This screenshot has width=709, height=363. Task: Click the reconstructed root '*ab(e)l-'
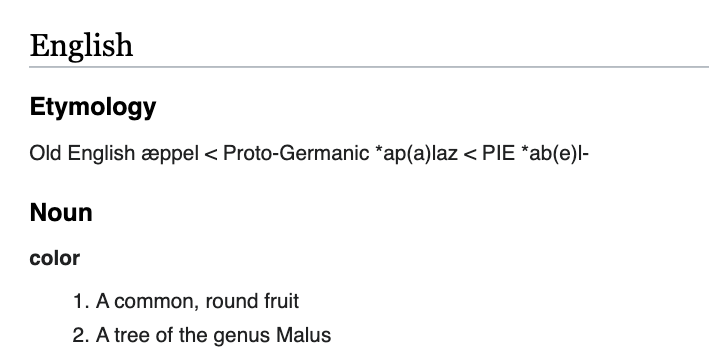coord(555,154)
